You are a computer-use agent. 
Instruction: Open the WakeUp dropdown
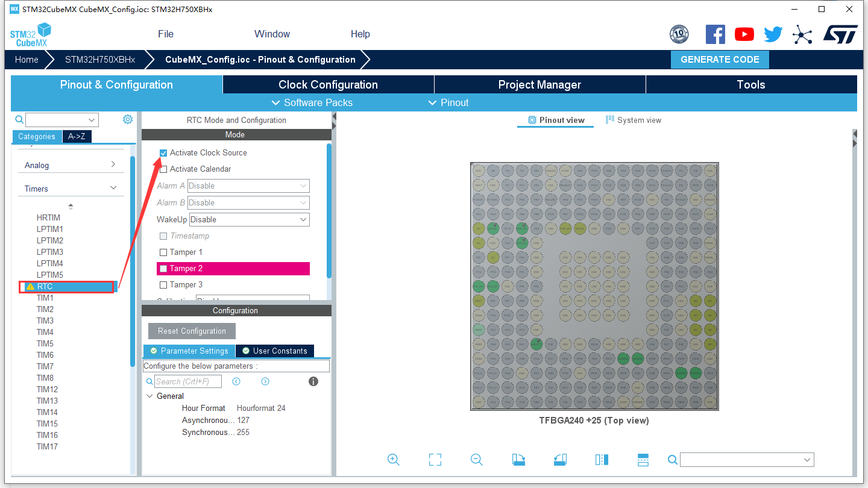(250, 219)
